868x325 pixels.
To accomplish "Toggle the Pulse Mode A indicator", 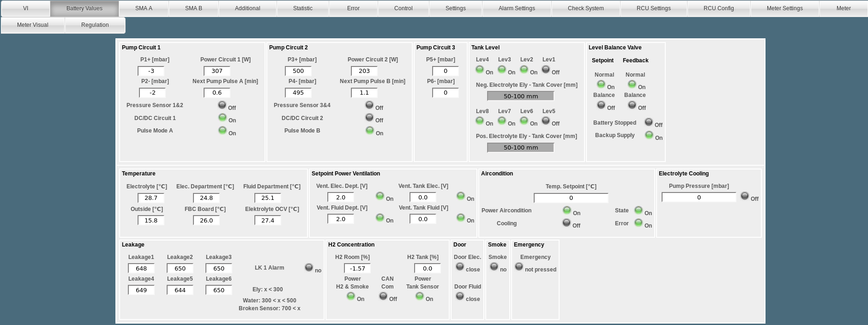I will (222, 131).
